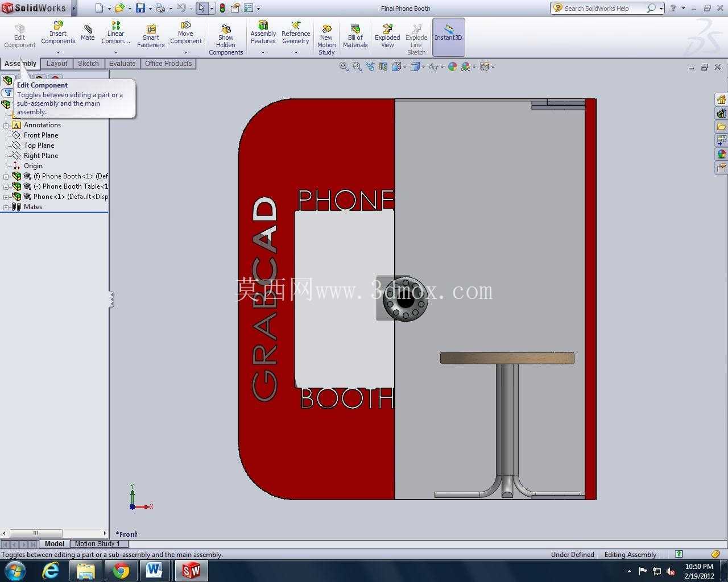Toggle Instant3D mode
The image size is (728, 582).
point(448,37)
